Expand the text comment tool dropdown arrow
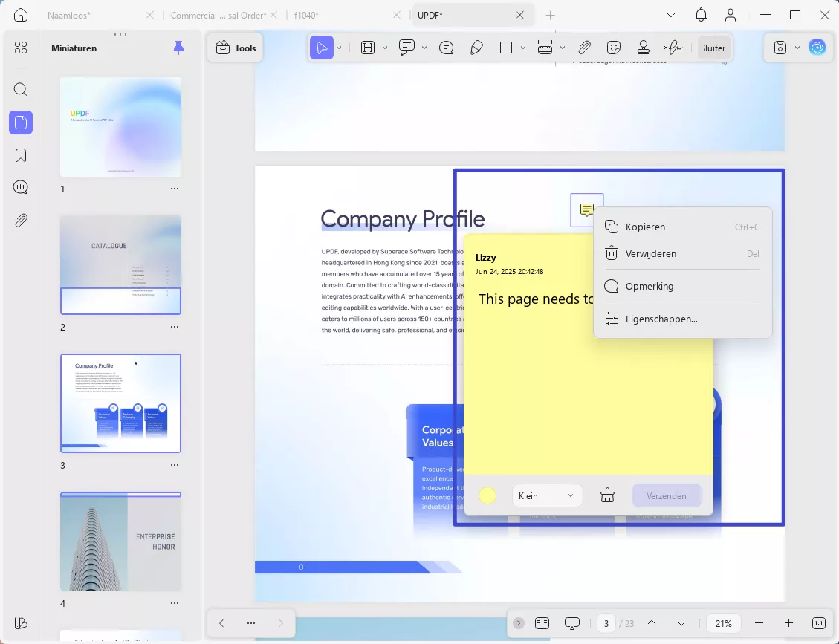The width and height of the screenshot is (839, 644). [424, 48]
